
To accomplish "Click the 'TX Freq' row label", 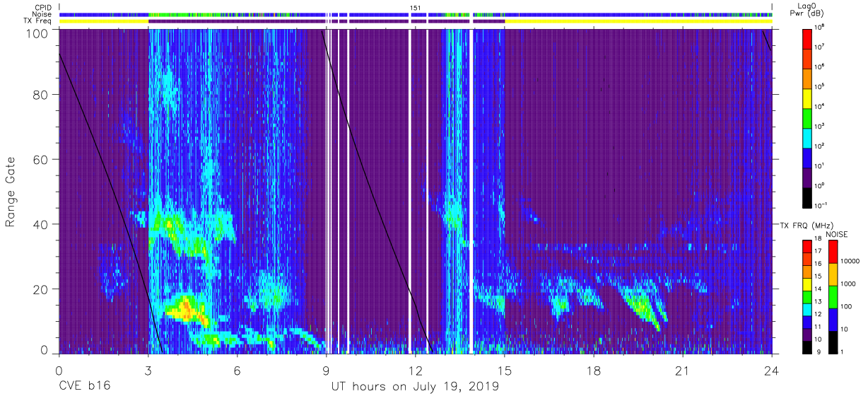I will pyautogui.click(x=37, y=21).
